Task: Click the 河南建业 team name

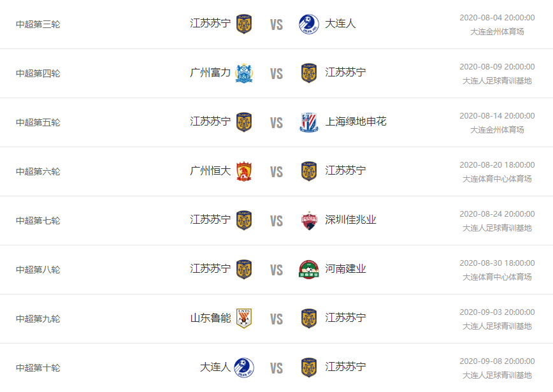Action: tap(345, 269)
